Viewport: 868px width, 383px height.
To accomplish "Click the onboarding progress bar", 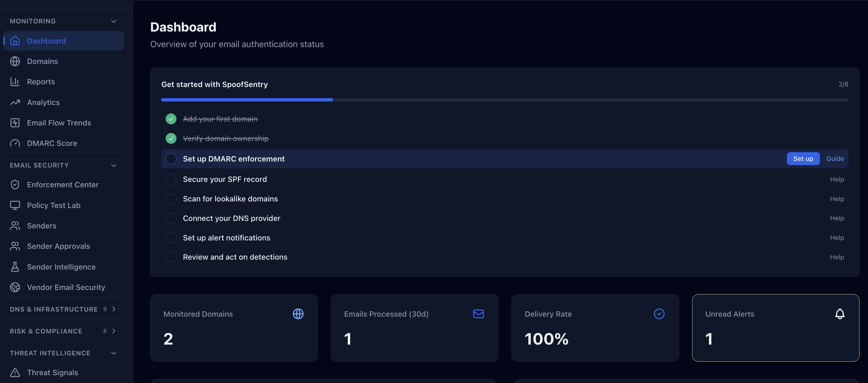I will point(505,100).
